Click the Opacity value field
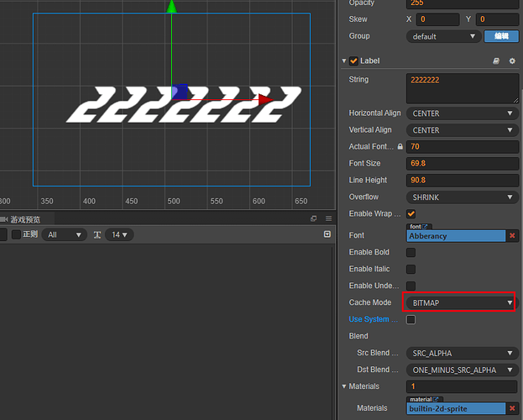 click(x=463, y=3)
